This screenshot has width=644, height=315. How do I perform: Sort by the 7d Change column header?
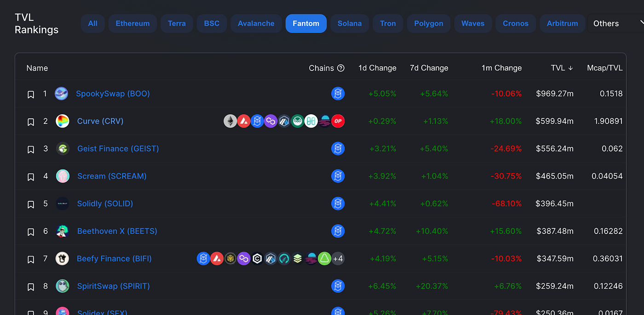pyautogui.click(x=429, y=68)
